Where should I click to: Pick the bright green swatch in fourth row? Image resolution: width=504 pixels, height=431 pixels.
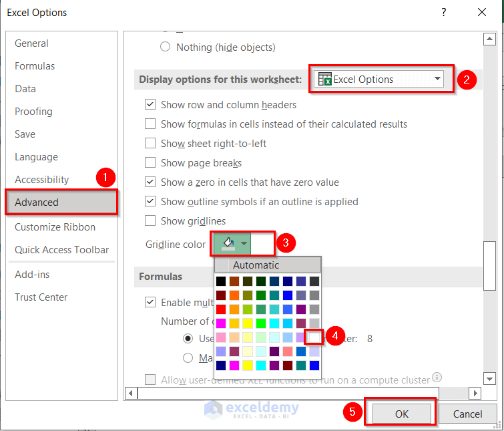pos(261,323)
